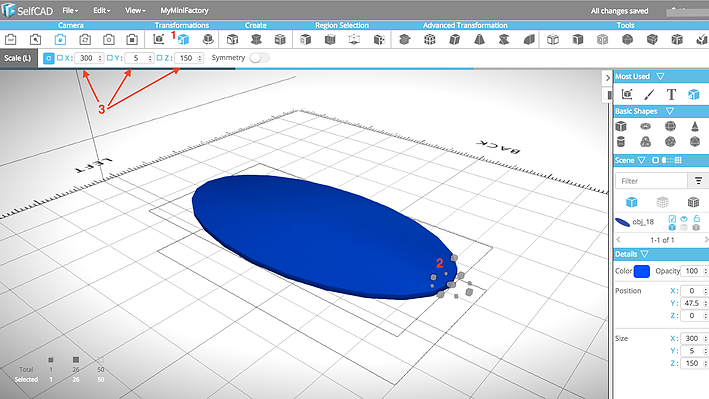
Task: Select the Text tool in Most Used
Action: tap(671, 94)
